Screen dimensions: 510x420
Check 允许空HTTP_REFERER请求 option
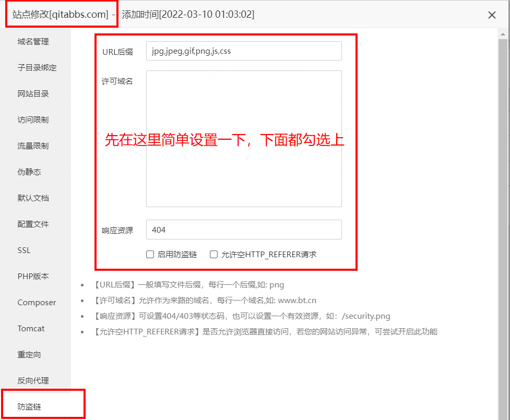point(214,255)
